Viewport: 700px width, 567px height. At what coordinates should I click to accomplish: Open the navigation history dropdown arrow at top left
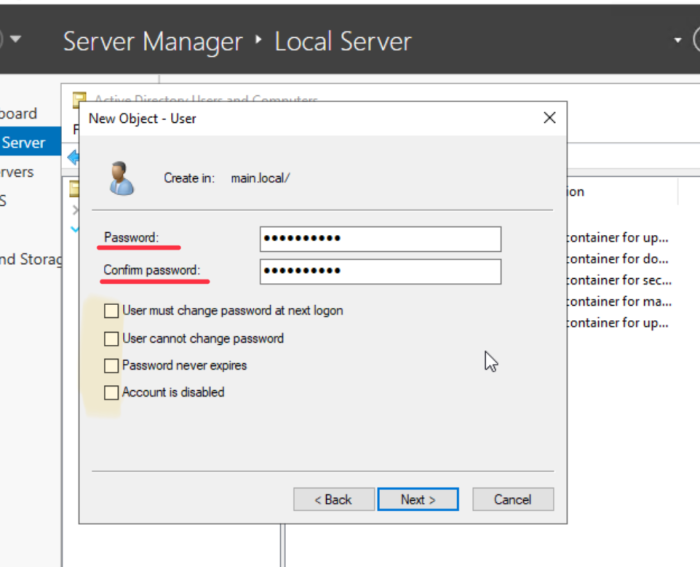16,41
